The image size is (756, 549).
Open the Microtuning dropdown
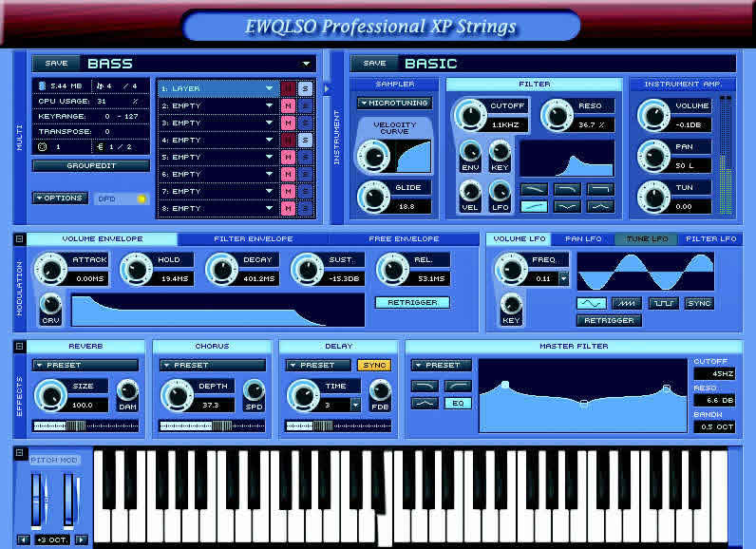coord(394,104)
